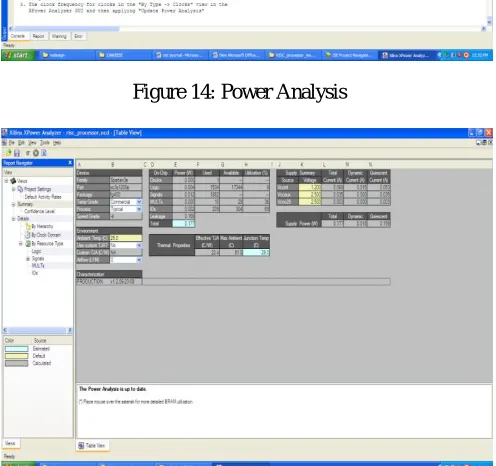The height and width of the screenshot is (466, 496).
Task: Click the By Resource Type tree icon
Action: (28, 244)
